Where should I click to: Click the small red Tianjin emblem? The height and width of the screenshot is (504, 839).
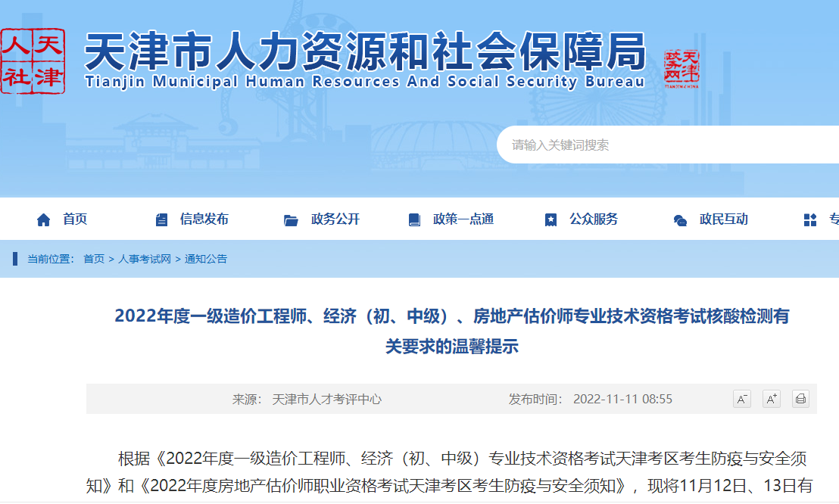click(681, 70)
